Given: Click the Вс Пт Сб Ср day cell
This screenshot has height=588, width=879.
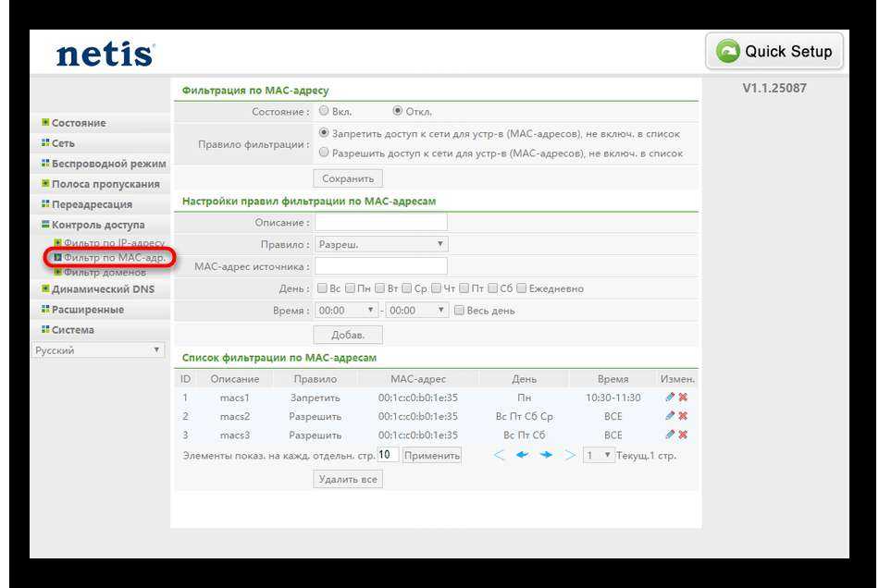Looking at the screenshot, I should point(524,417).
